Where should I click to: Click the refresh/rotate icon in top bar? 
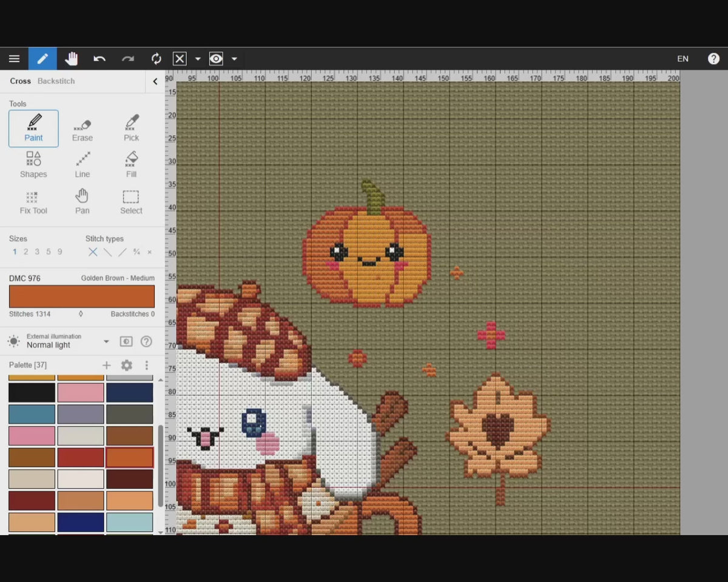157,59
